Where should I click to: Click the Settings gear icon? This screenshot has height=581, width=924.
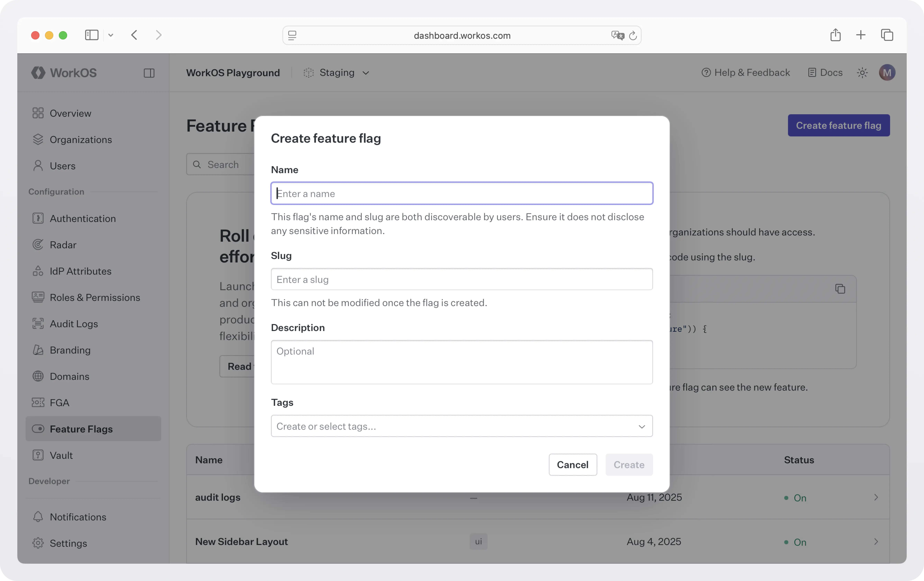(38, 543)
